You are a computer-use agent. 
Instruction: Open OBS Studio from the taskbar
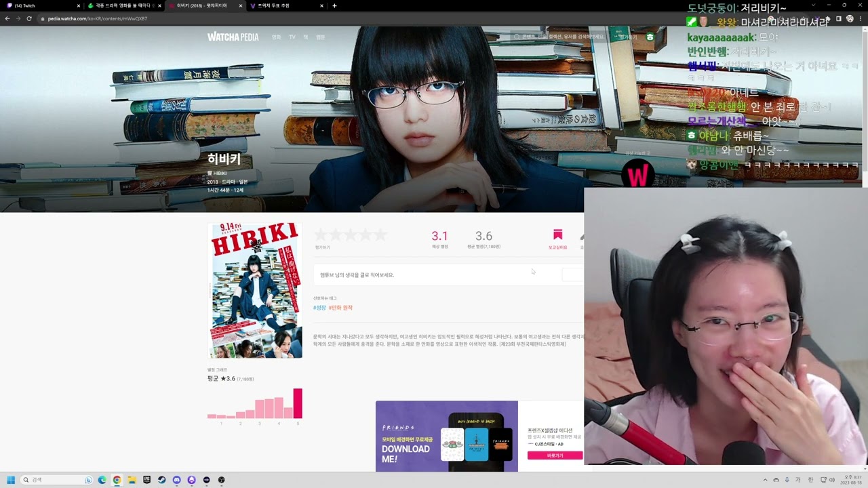(x=222, y=480)
